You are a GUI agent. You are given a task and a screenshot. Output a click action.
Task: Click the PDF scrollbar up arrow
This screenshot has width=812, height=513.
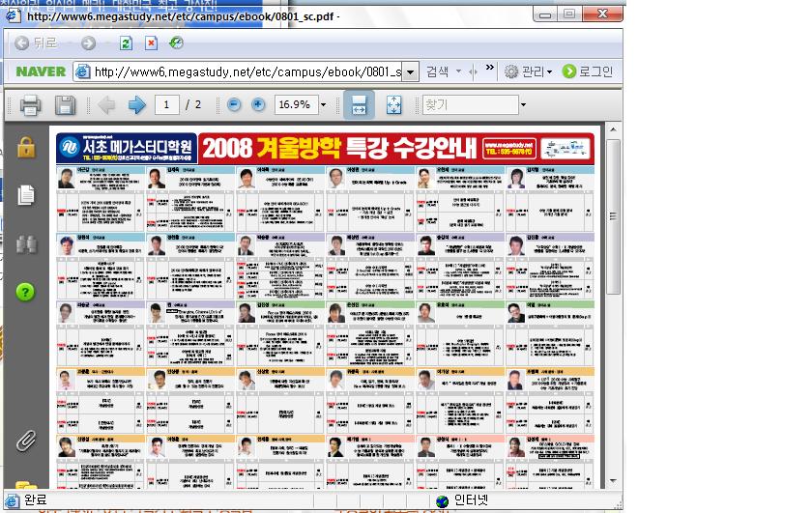(x=613, y=129)
